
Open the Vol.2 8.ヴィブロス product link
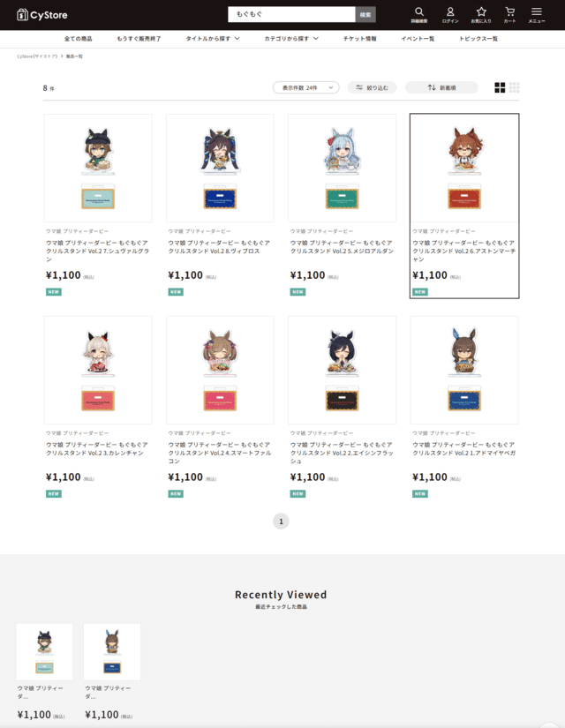(220, 247)
